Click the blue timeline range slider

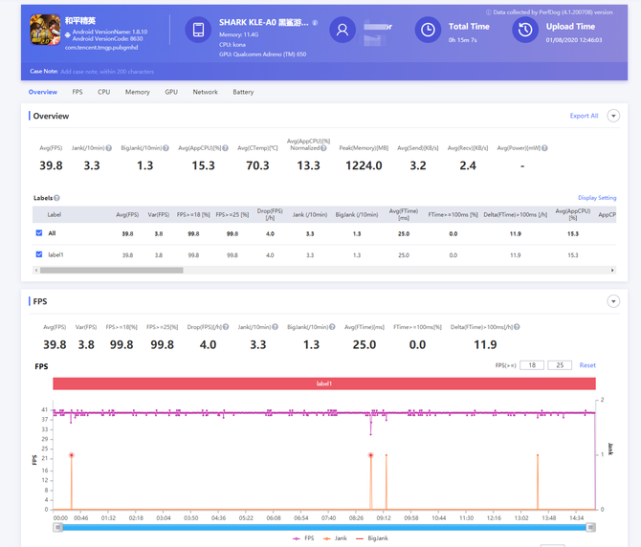pyautogui.click(x=326, y=527)
